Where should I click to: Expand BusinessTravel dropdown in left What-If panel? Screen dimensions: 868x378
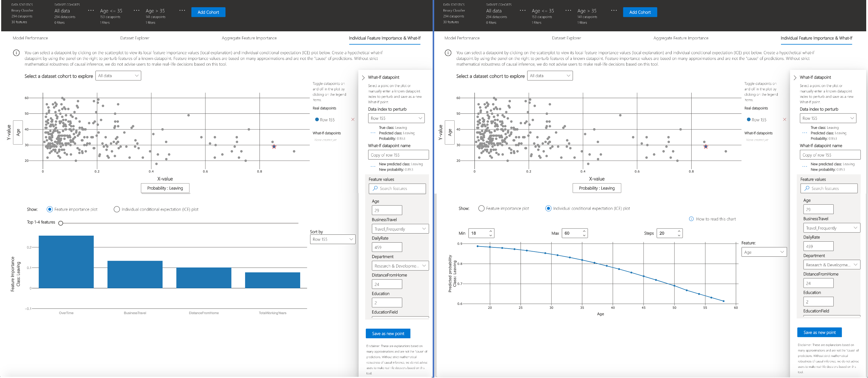click(400, 229)
